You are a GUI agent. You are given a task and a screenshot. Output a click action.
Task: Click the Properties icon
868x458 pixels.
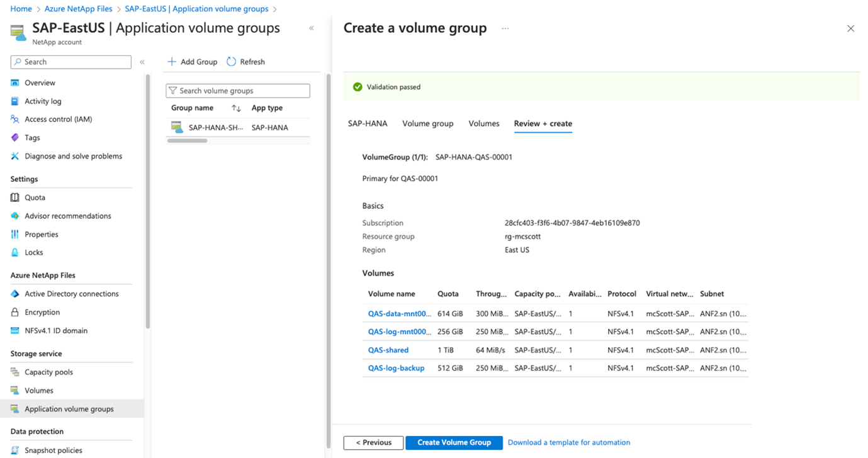[x=15, y=234]
